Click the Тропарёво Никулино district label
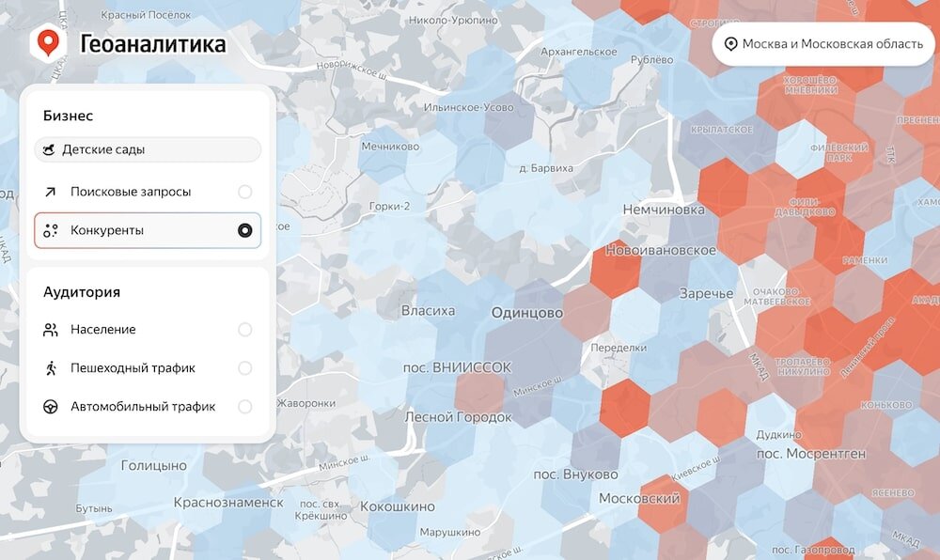The height and width of the screenshot is (560, 940). tap(803, 366)
